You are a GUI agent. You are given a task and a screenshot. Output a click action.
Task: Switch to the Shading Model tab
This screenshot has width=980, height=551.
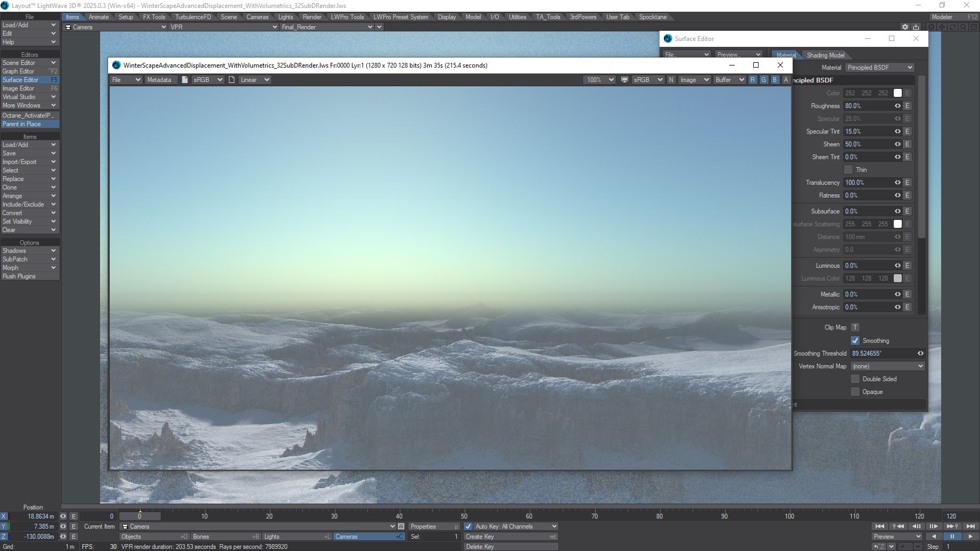click(825, 55)
